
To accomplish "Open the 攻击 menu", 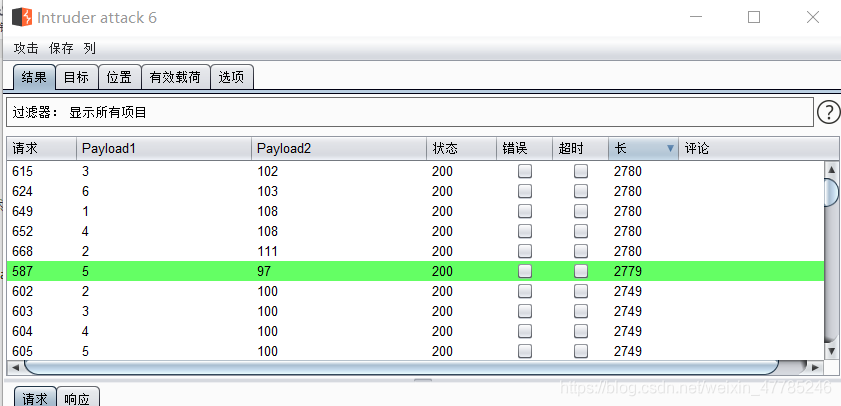I will 26,48.
